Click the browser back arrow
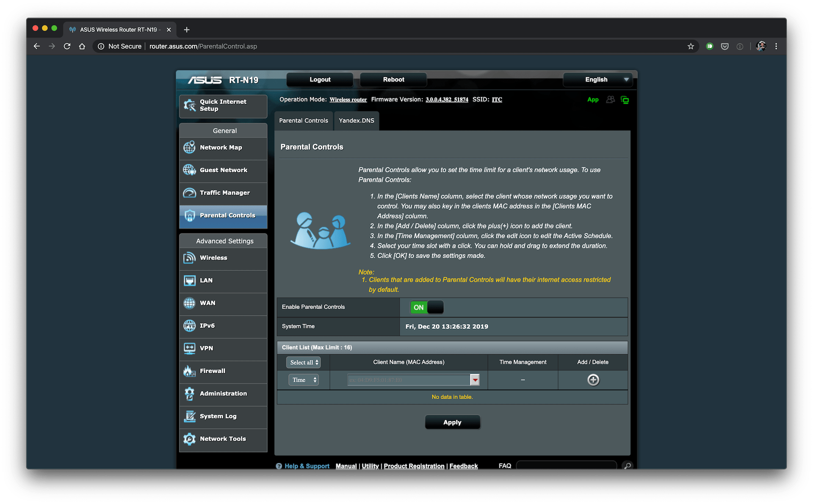The width and height of the screenshot is (813, 504). click(37, 46)
